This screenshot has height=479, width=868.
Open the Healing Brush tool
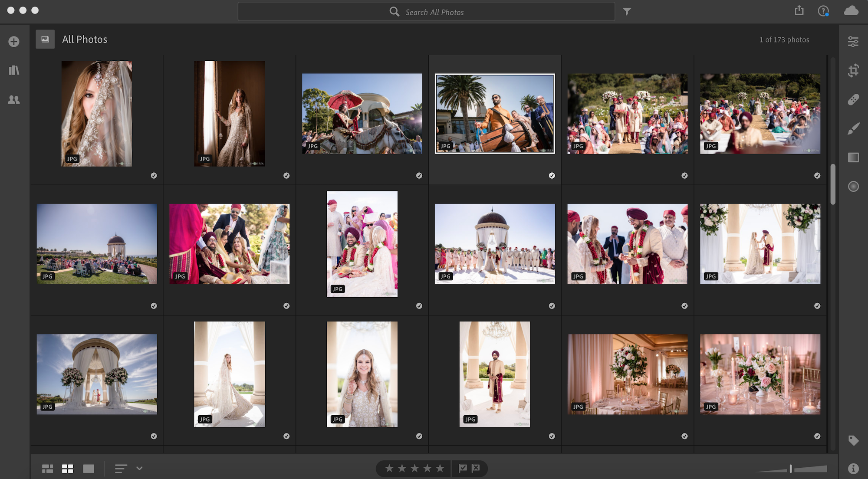tap(853, 99)
